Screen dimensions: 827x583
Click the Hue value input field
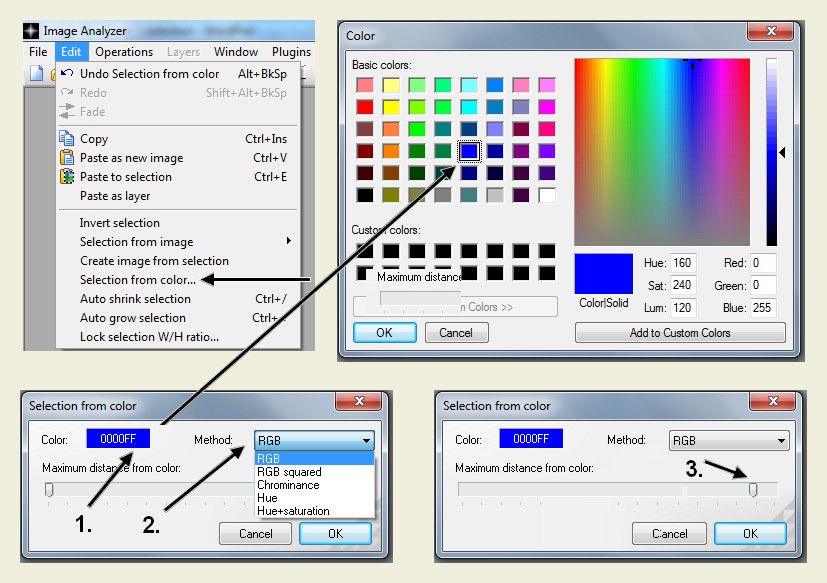(x=683, y=263)
